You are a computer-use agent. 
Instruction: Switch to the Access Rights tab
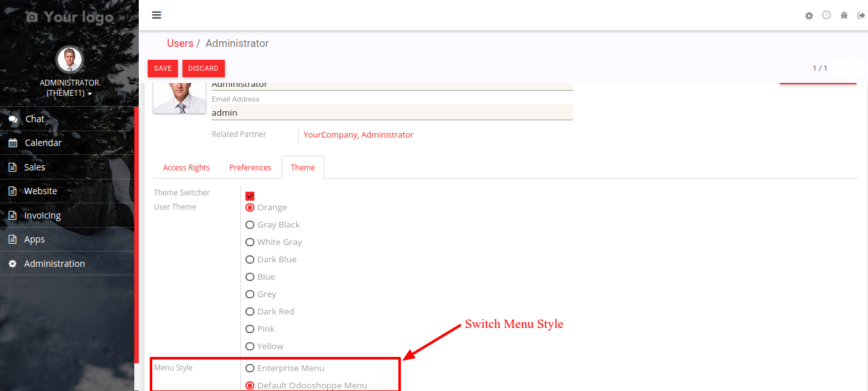tap(186, 167)
